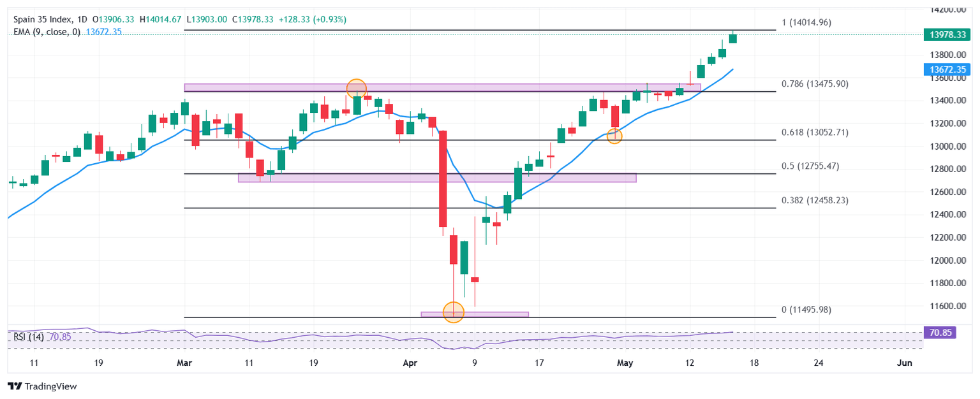Select the 0.382 (12458.23) Fibonacci label
Viewport: 980px width, 399px height.
[x=815, y=200]
